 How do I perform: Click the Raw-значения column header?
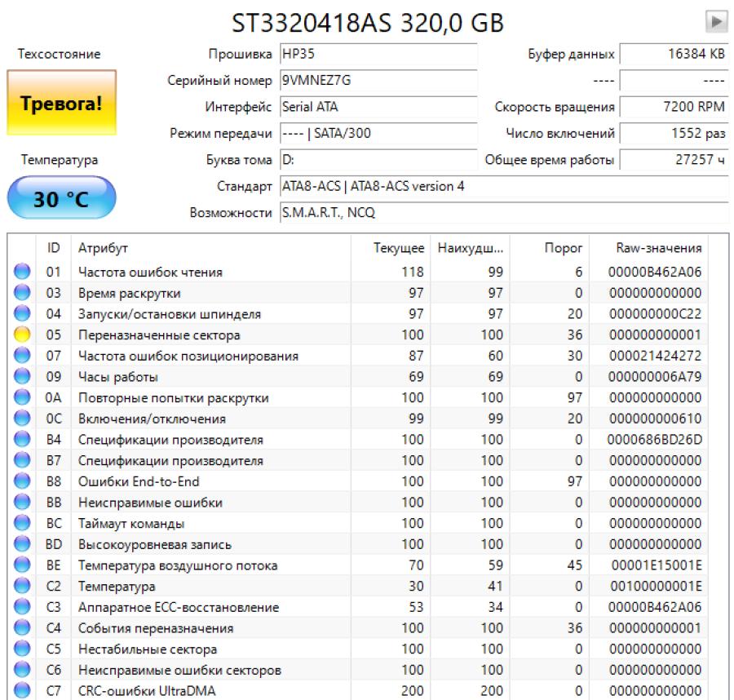tap(657, 248)
